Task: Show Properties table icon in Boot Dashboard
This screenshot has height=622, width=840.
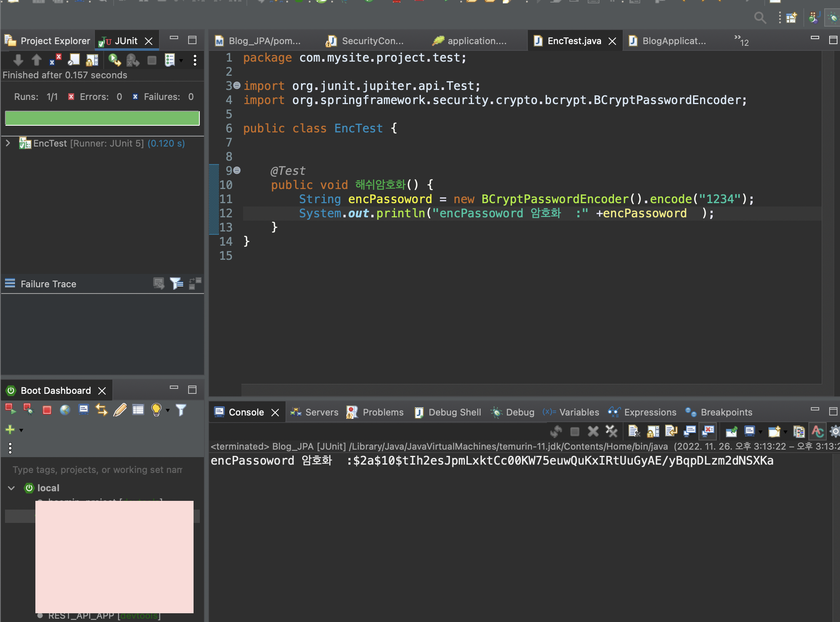Action: (138, 410)
